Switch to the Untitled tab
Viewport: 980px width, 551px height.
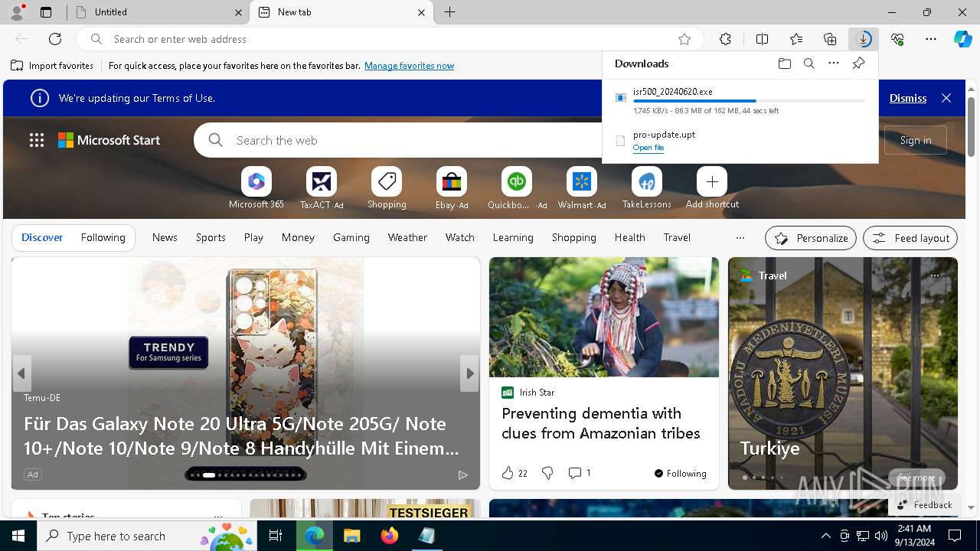coord(157,12)
